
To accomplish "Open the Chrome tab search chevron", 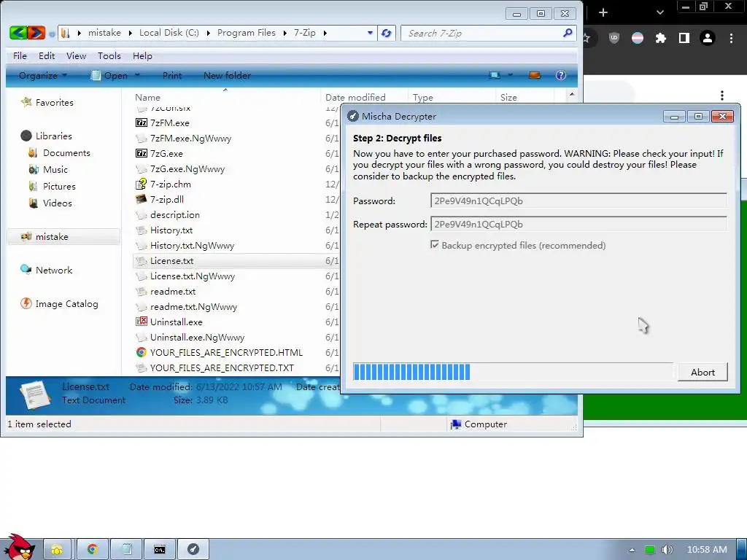I will [x=659, y=12].
